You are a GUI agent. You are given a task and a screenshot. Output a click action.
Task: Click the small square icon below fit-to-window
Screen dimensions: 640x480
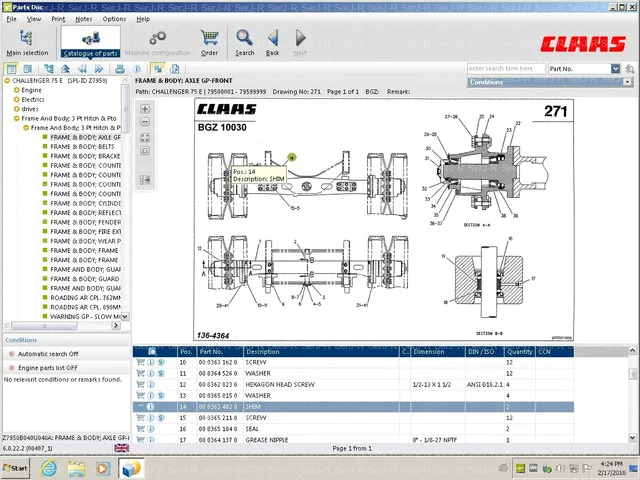click(145, 151)
